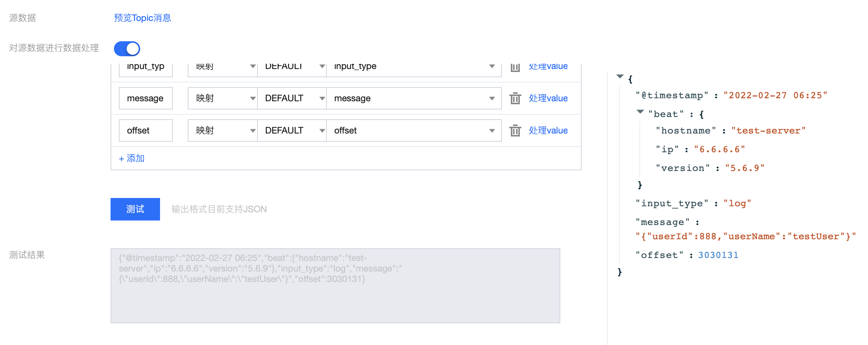
Task: Toggle source data processing switch
Action: (x=127, y=49)
